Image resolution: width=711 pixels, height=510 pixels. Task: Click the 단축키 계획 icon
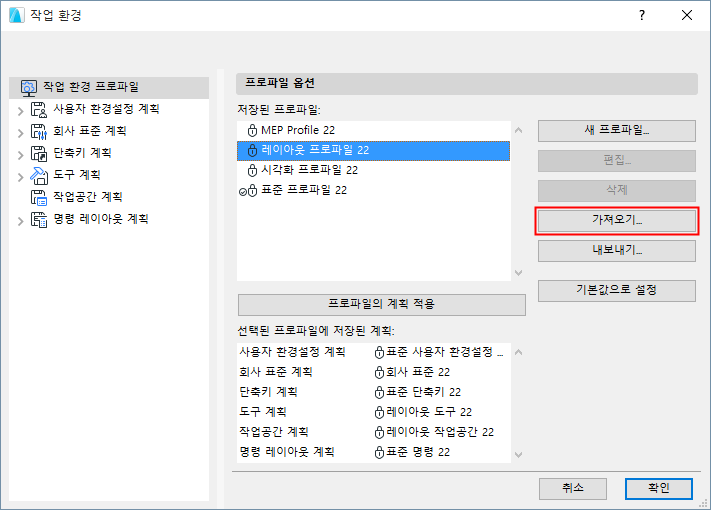coord(39,154)
